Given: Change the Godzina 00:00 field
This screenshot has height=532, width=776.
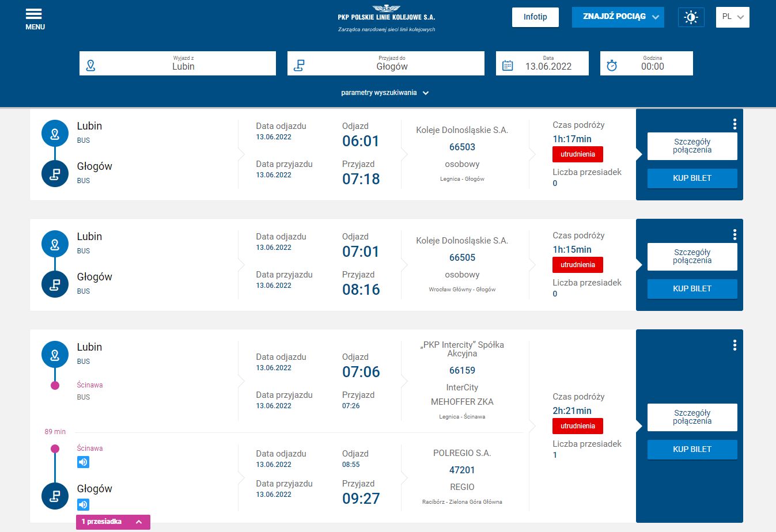Looking at the screenshot, I should (x=646, y=63).
